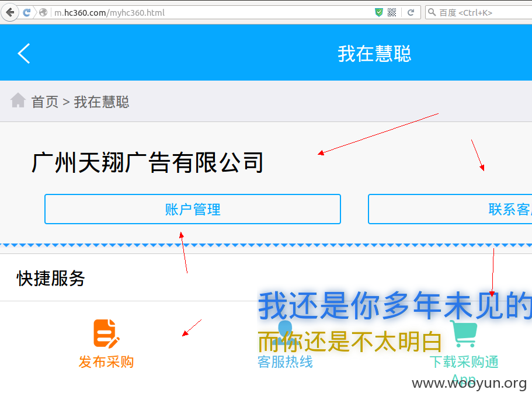Open 下载采购通 App link
This screenshot has height=400, width=532.
click(464, 369)
